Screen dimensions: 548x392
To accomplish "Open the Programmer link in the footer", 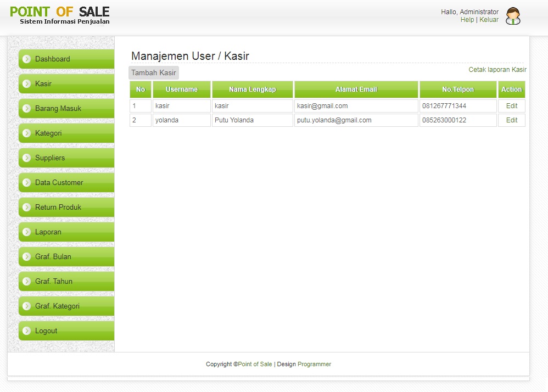I will pos(314,364).
